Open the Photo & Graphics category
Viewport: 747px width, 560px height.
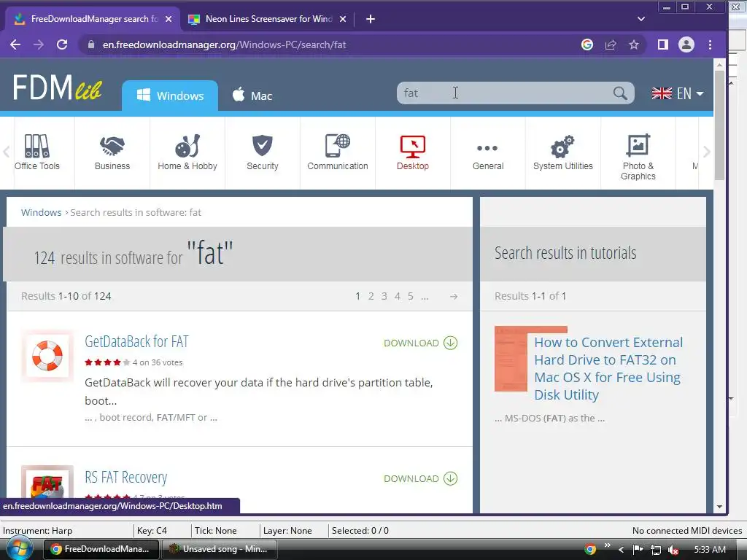(638, 157)
